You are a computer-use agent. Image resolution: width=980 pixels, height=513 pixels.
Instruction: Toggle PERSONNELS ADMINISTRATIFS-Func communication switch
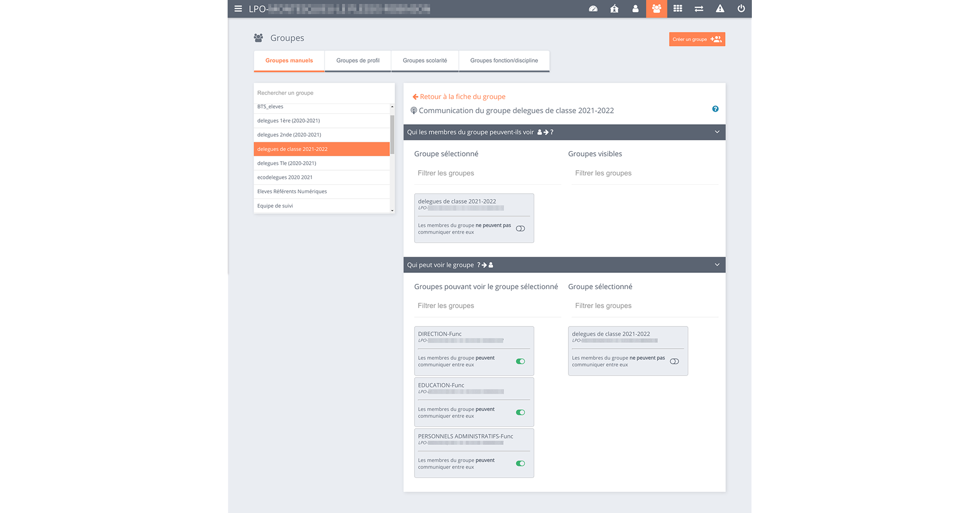click(x=520, y=463)
